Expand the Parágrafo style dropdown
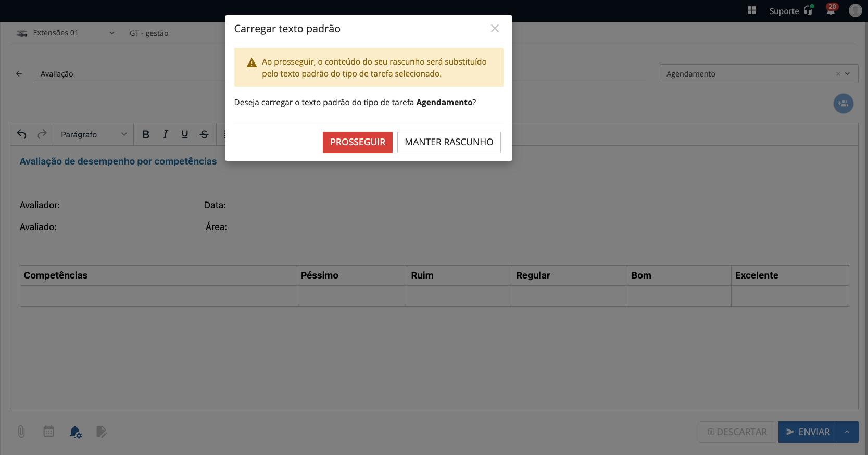 [94, 134]
